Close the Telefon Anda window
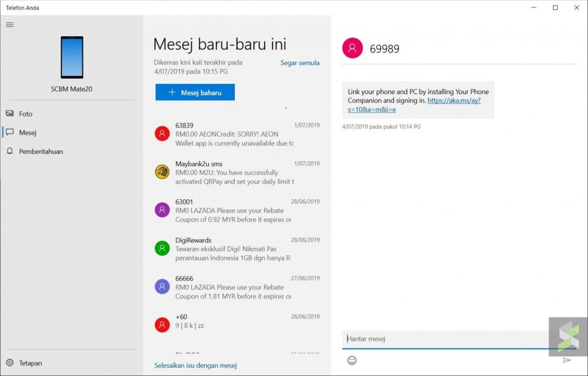588x376 pixels. click(x=577, y=7)
